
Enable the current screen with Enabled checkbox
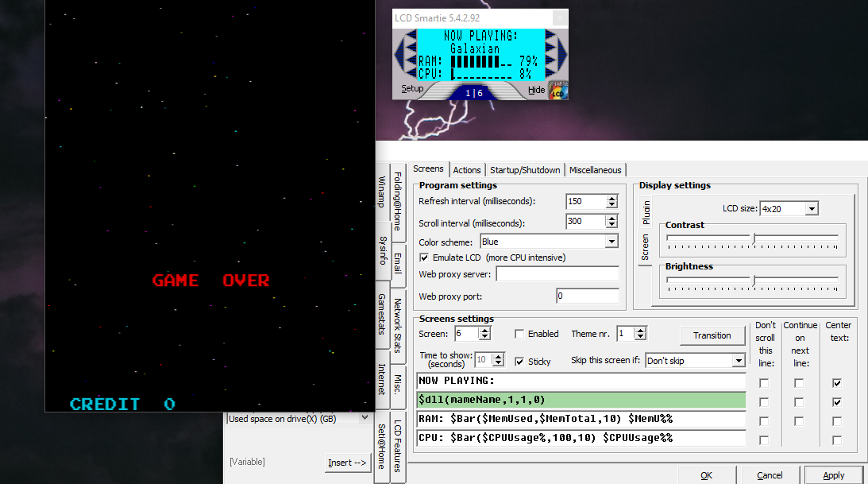(519, 335)
